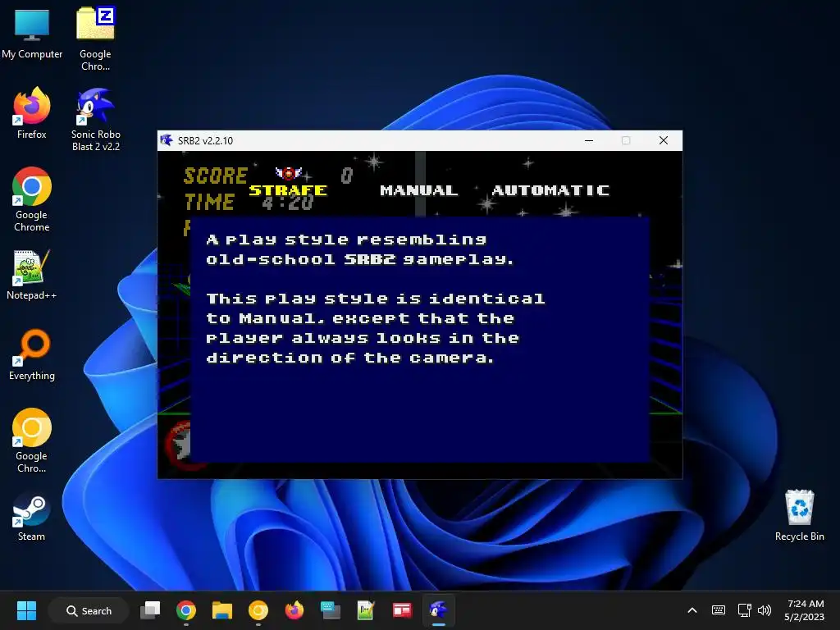Image resolution: width=840 pixels, height=630 pixels.
Task: Open the volume control tray icon
Action: point(765,610)
